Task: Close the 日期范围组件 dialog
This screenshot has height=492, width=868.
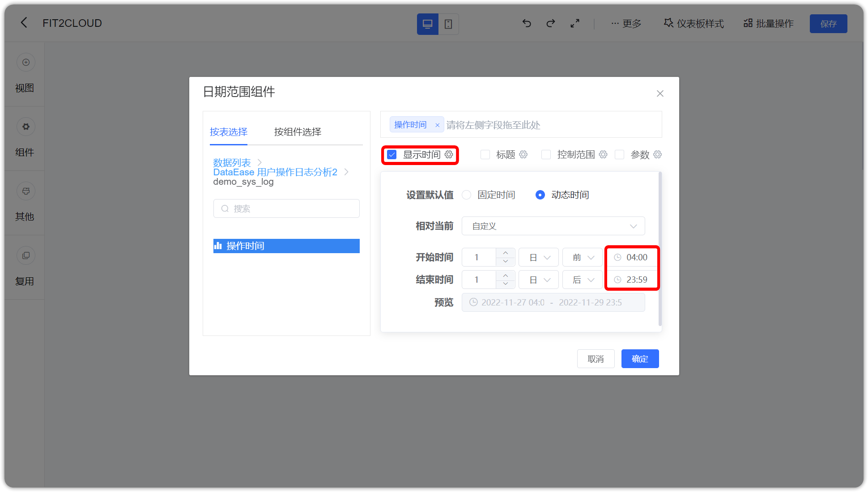Action: [660, 93]
